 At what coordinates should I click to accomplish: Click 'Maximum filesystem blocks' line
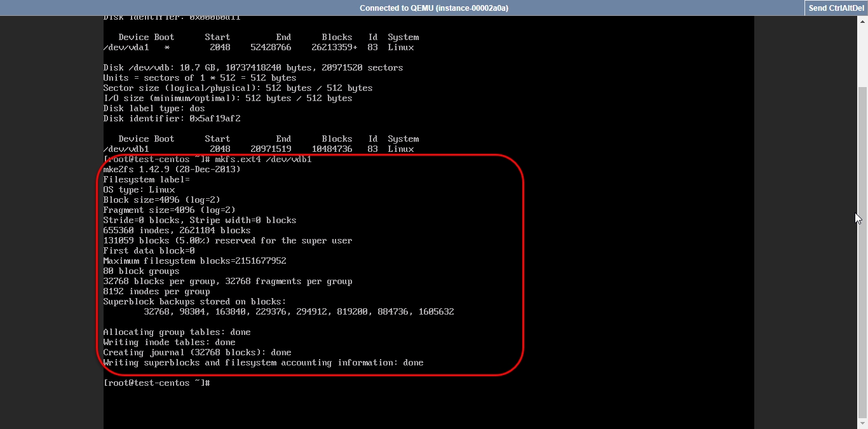point(194,261)
